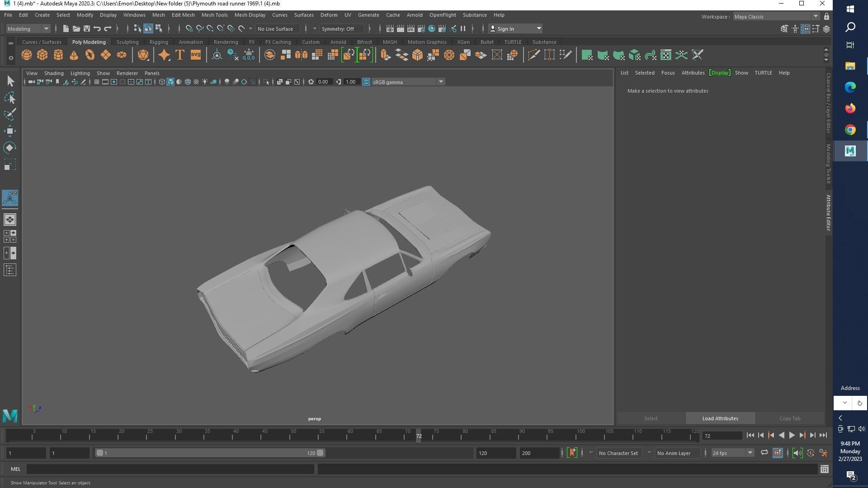Viewport: 868px width, 488px height.
Task: Open the Modeling menu set dropdown
Action: [x=28, y=29]
